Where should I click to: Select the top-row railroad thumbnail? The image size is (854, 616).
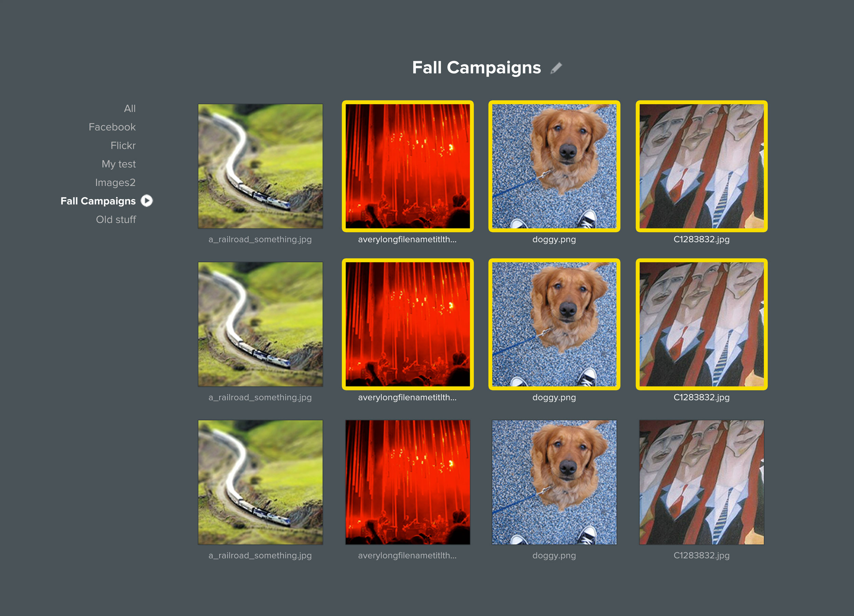coord(260,166)
